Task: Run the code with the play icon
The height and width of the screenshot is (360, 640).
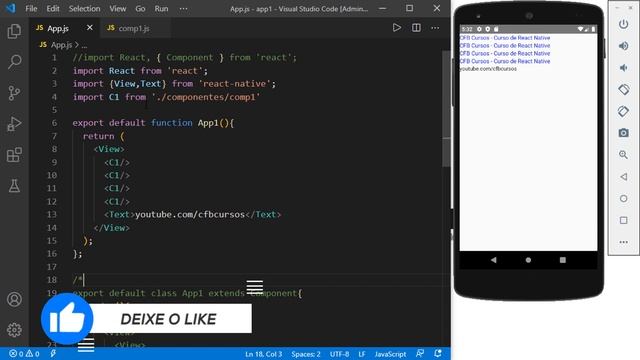Action: [x=396, y=28]
